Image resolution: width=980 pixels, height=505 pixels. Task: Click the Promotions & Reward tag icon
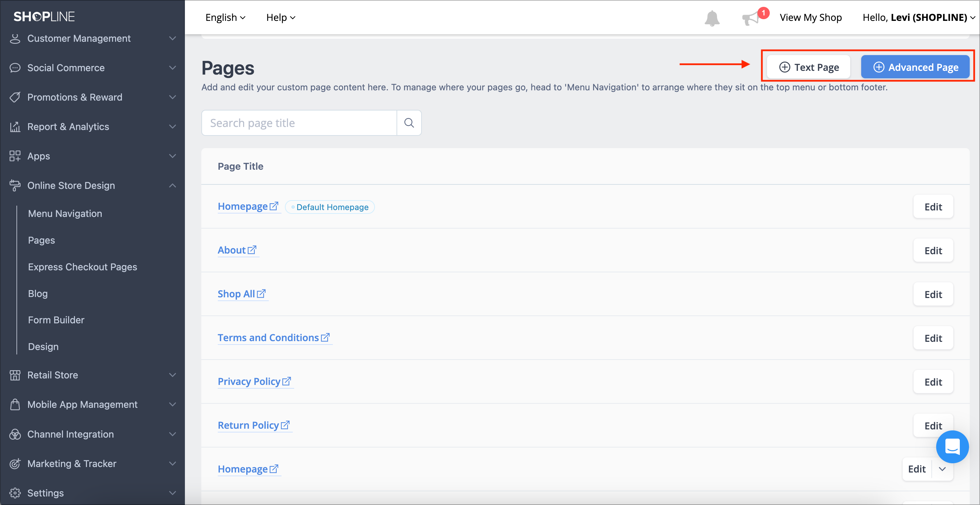pos(15,97)
